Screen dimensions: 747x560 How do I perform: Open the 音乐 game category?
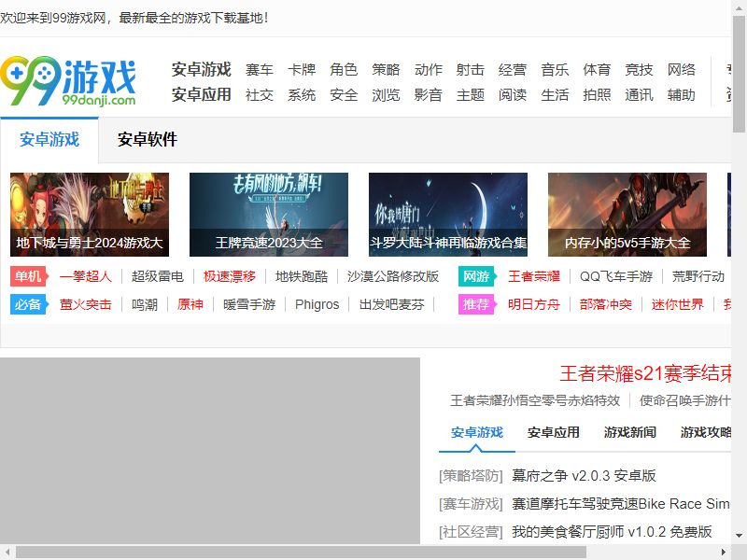[x=555, y=70]
